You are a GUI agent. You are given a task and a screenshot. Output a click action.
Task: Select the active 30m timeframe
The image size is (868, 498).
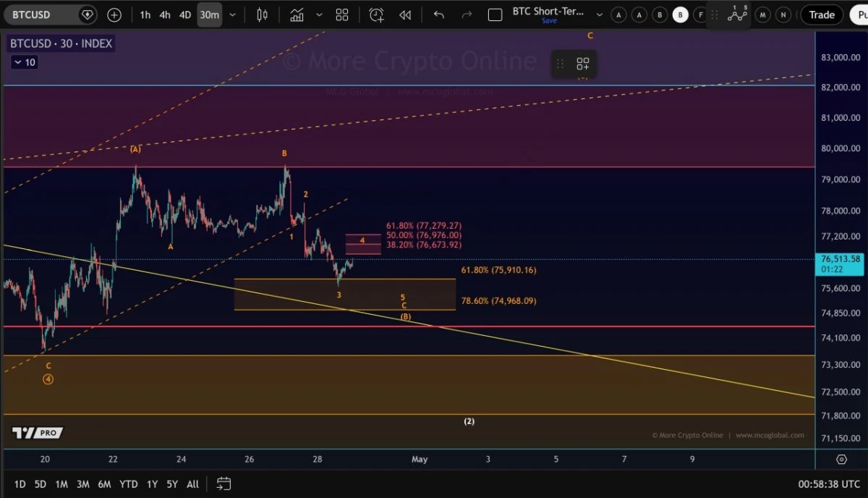pyautogui.click(x=209, y=14)
